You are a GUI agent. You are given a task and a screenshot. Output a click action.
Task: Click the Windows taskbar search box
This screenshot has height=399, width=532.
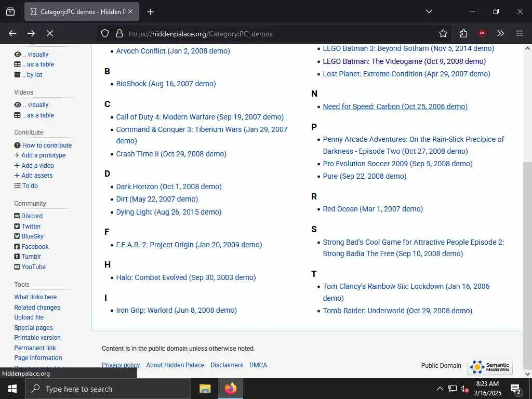108,389
